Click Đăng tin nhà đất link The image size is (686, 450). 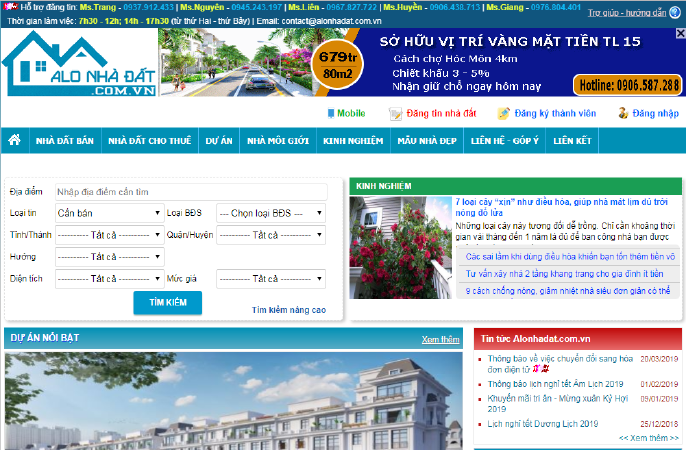[x=441, y=114]
